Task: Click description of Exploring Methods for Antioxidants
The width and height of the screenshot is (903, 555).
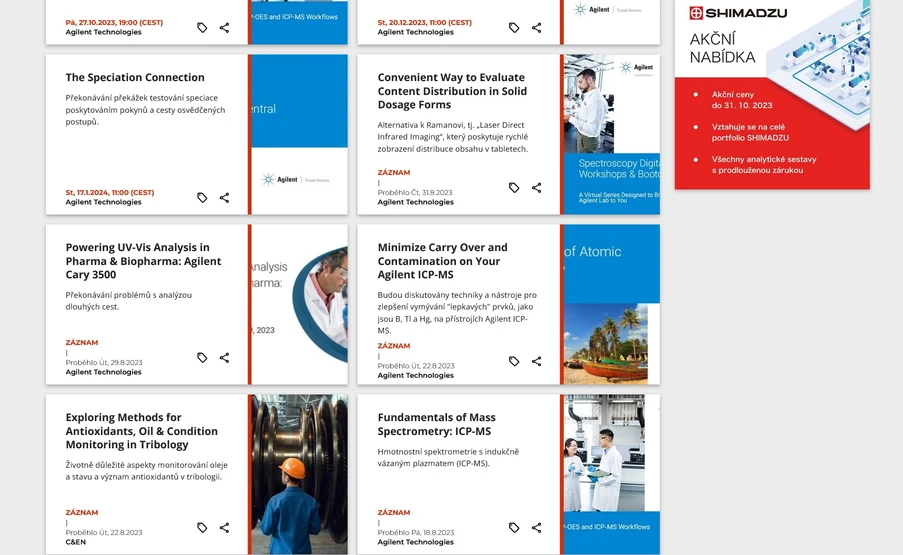Action: click(146, 470)
